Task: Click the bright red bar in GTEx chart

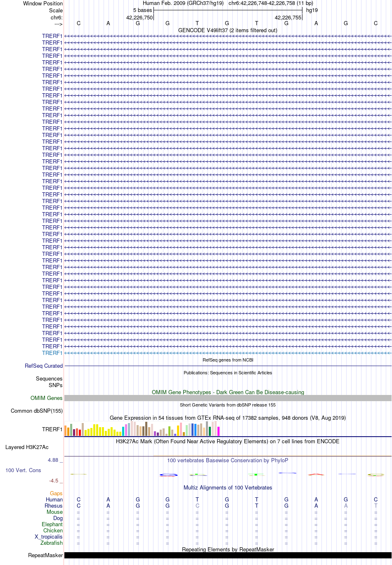Action: [x=80, y=433]
